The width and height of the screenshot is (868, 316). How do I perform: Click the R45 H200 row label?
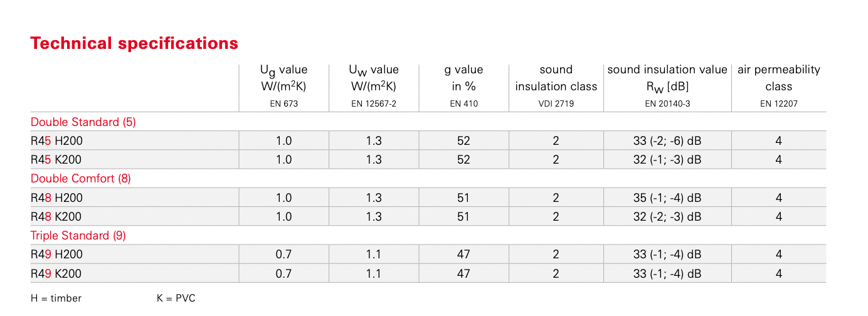pyautogui.click(x=56, y=141)
